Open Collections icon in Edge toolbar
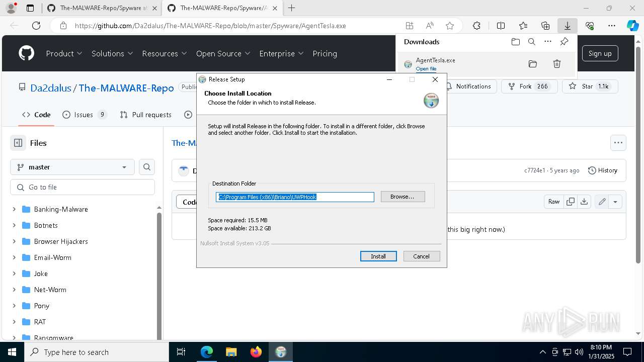644x362 pixels. click(545, 26)
